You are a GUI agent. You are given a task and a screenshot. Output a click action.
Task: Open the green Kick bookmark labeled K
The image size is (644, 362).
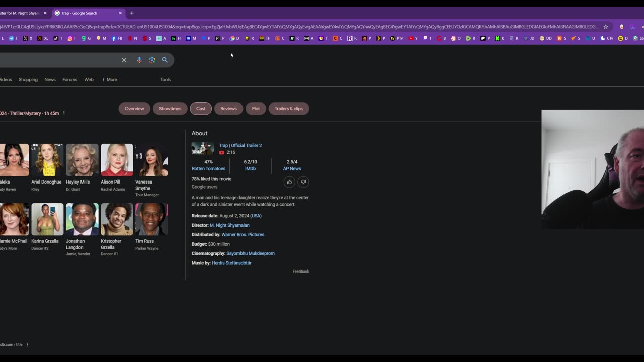pyautogui.click(x=500, y=38)
